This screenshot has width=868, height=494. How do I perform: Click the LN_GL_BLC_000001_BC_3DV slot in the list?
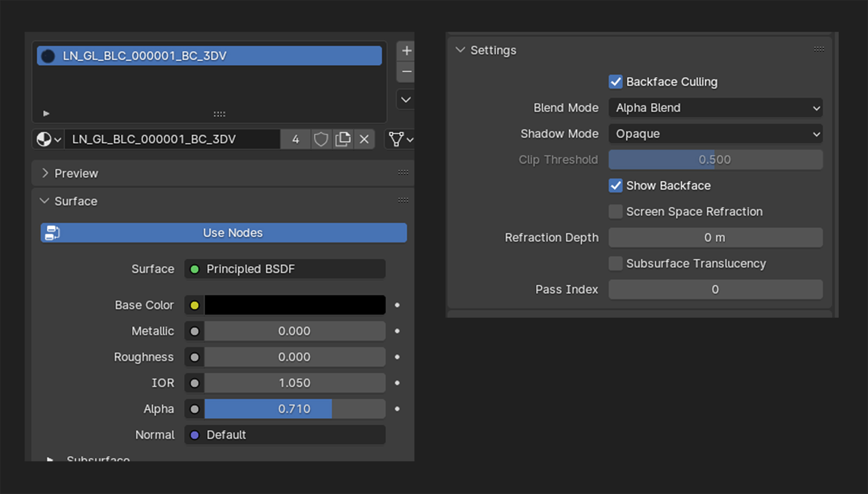pos(208,56)
